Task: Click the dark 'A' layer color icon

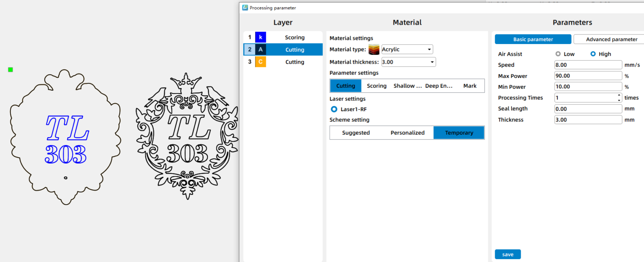Action: [260, 49]
